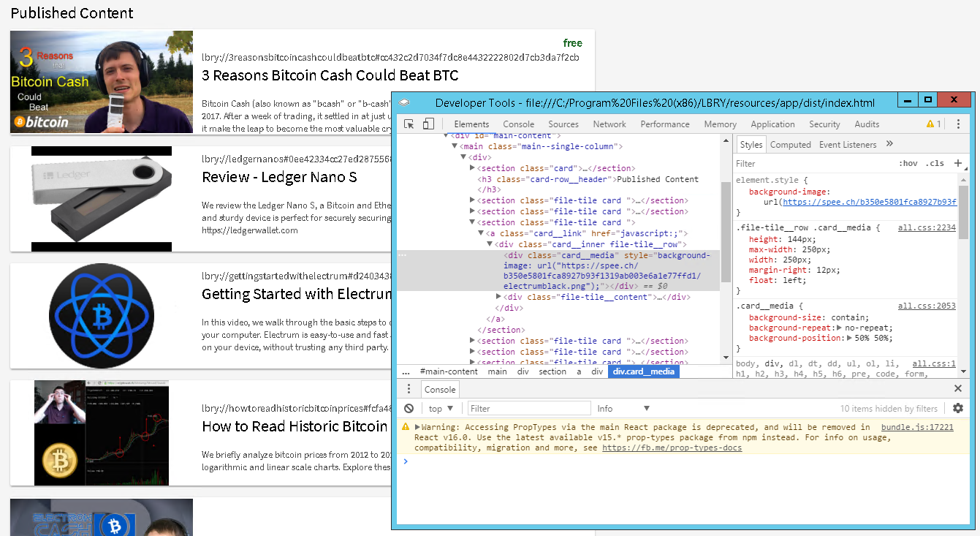This screenshot has width=980, height=536.
Task: Collapse div card__inner file-tile__row node
Action: (x=490, y=244)
